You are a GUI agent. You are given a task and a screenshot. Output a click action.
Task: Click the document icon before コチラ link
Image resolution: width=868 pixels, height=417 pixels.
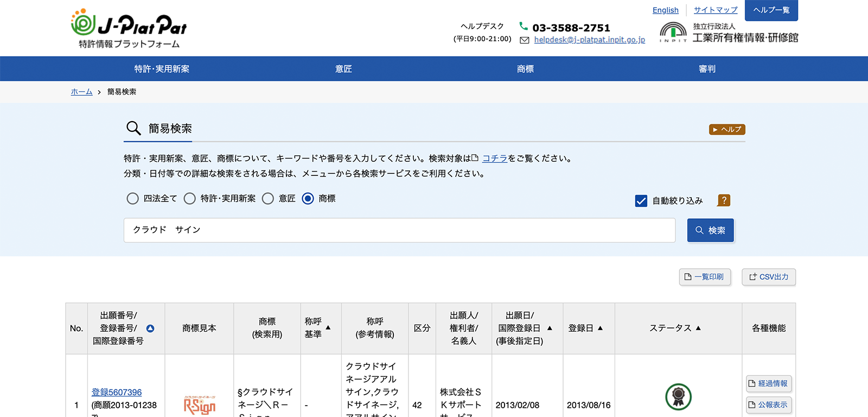coord(475,158)
